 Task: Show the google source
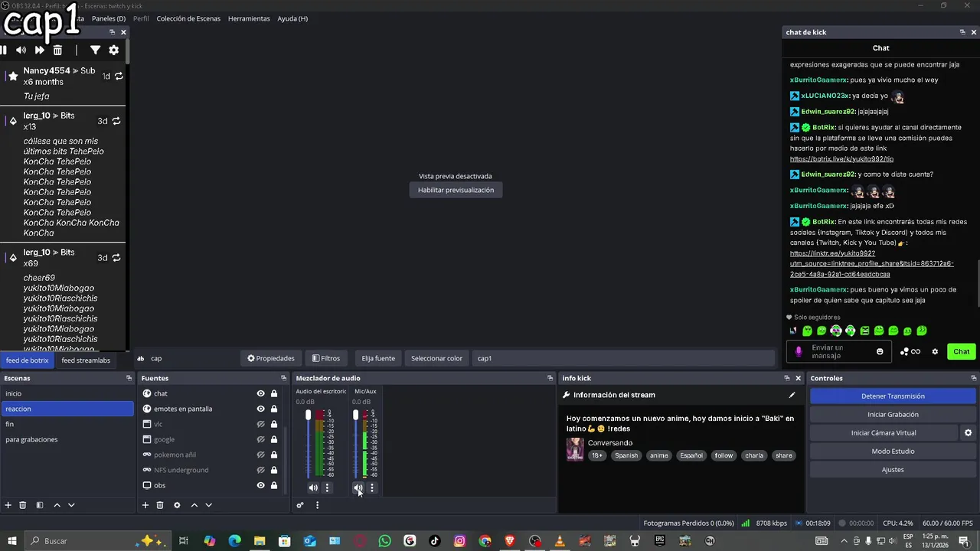pyautogui.click(x=260, y=439)
